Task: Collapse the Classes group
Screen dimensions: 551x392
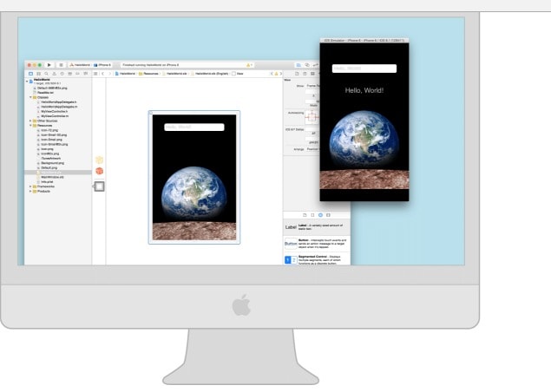Action: 30,97
